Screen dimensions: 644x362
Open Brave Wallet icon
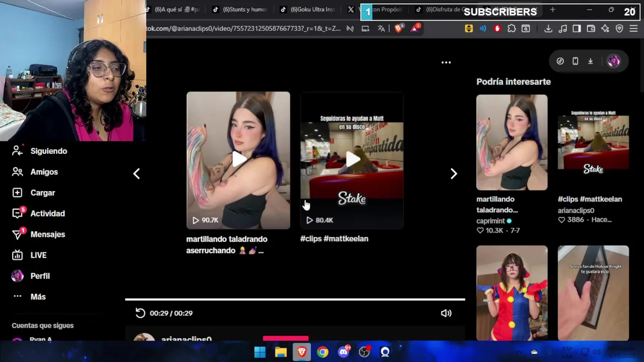pyautogui.click(x=591, y=29)
